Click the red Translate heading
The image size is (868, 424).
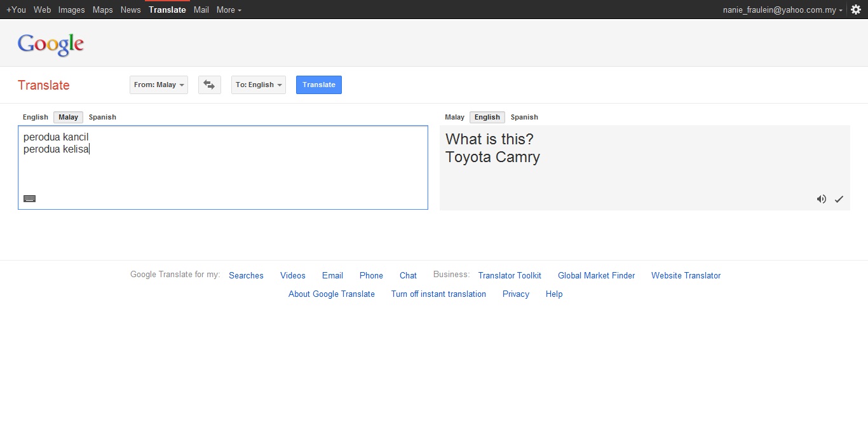click(x=44, y=85)
